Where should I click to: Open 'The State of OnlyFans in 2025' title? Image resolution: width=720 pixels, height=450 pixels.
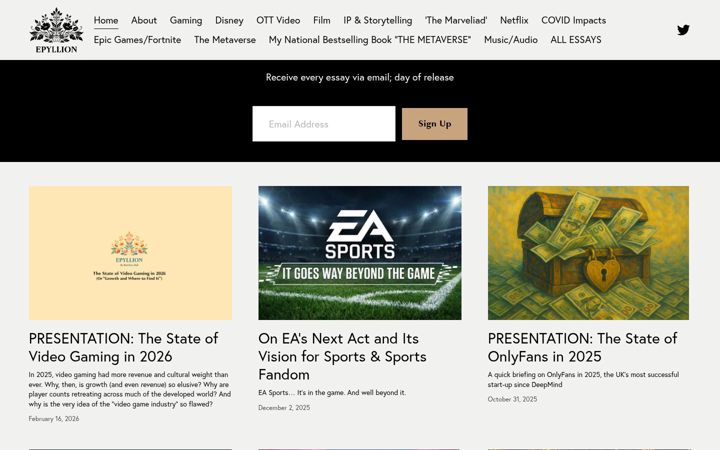coord(582,348)
